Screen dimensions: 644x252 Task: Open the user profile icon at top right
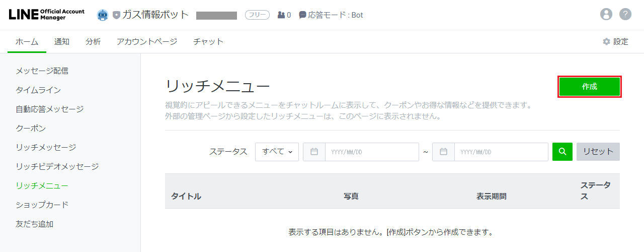pos(606,14)
